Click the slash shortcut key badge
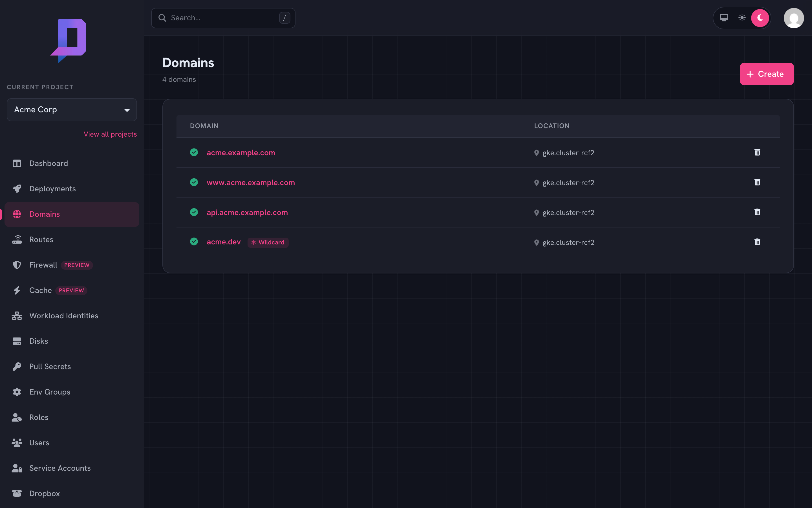This screenshot has width=812, height=508. 284,18
